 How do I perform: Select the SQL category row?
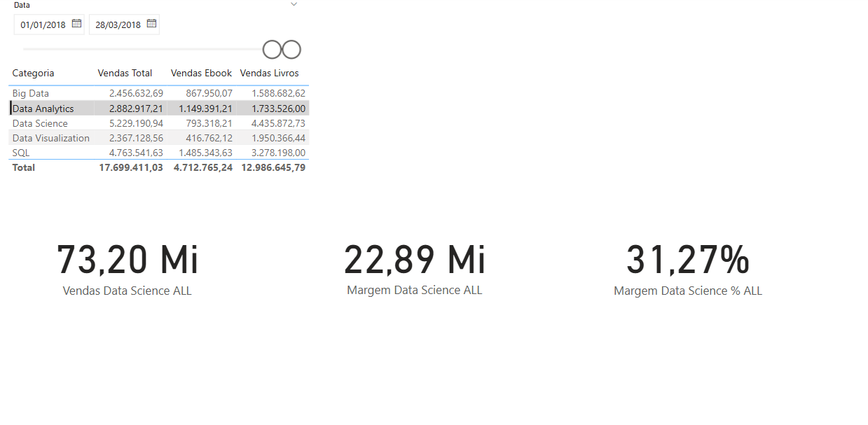coord(159,153)
